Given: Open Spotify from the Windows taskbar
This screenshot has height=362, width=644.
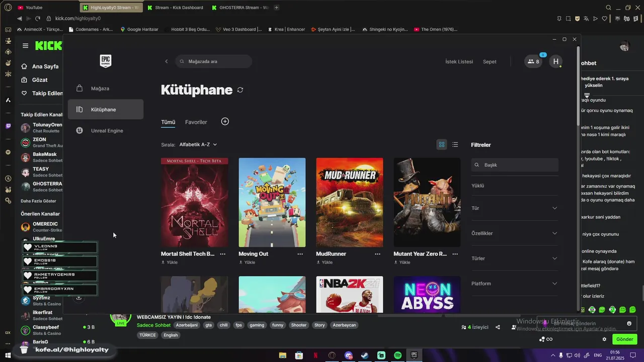Looking at the screenshot, I should (x=397, y=355).
